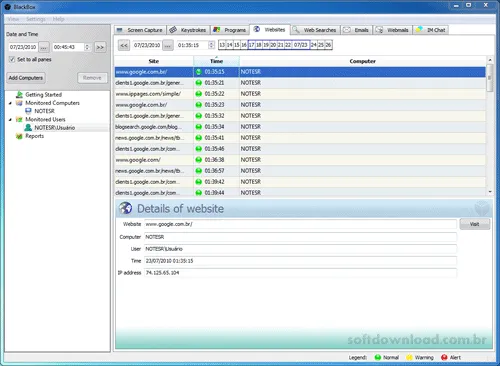Screen dimensions: 500x366
Task: Click the green Normal legend icon
Action: 378,357
